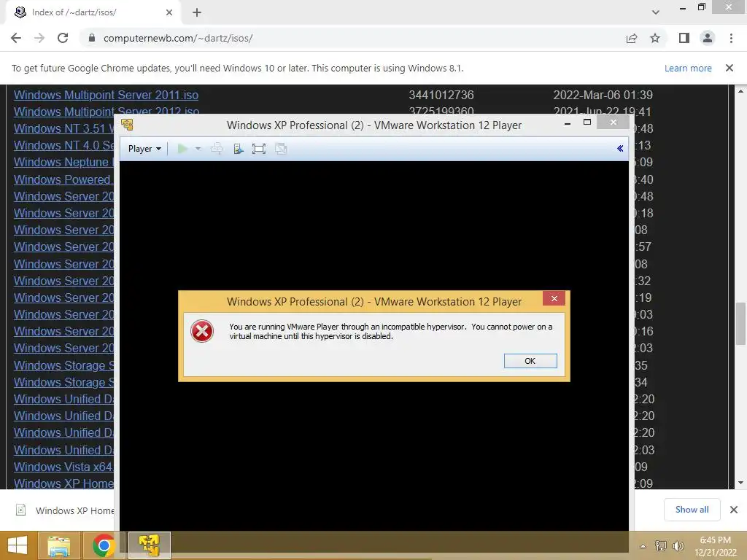
Task: Click the Chrome taskbar icon
Action: point(104,545)
